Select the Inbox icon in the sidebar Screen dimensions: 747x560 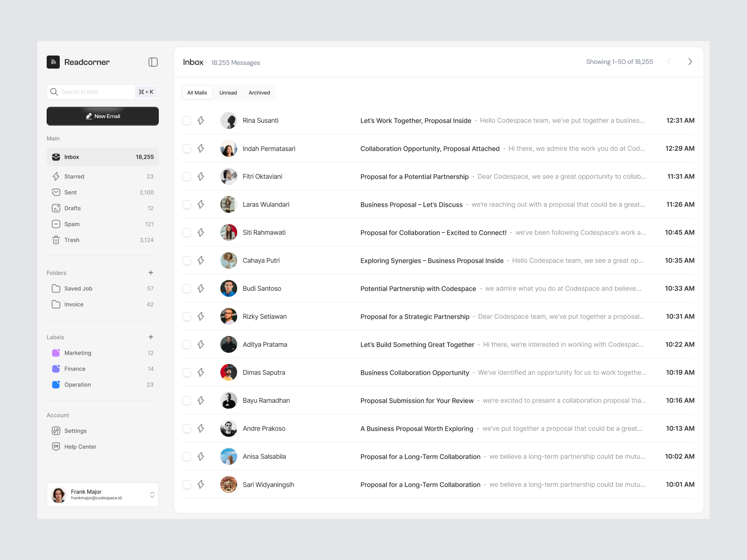tap(56, 157)
